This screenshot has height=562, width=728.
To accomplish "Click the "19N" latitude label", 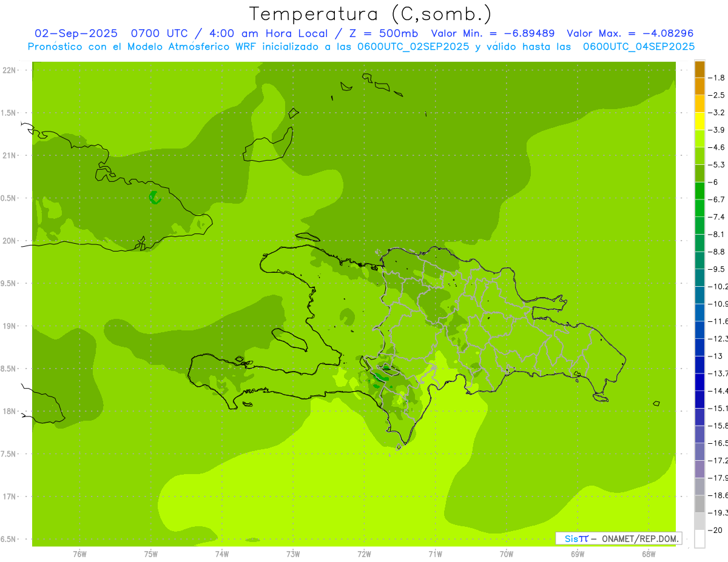I will click(10, 326).
